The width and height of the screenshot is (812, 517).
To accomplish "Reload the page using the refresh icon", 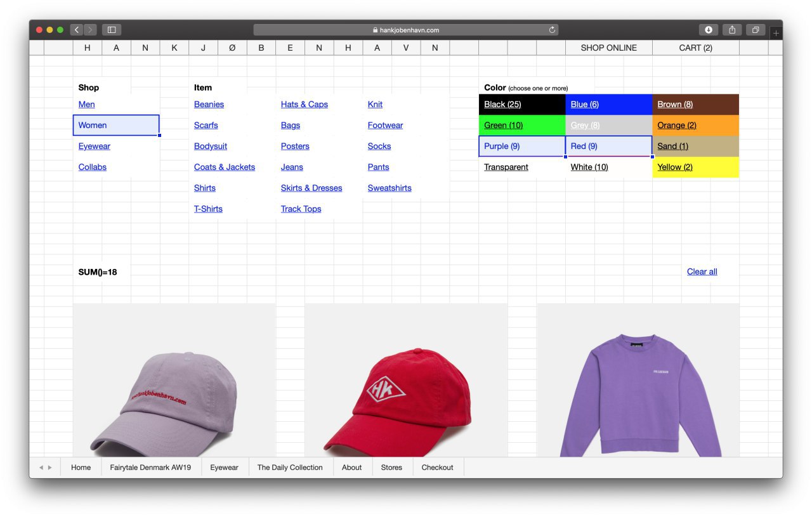I will coord(552,30).
